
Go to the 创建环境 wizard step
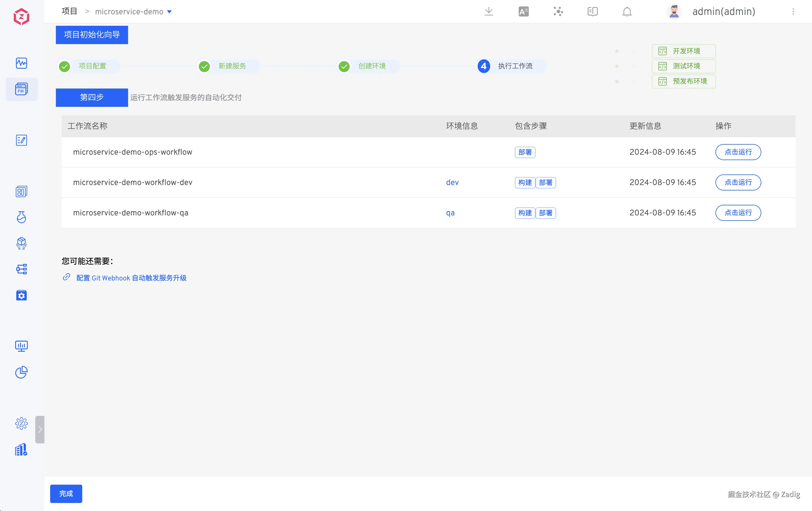click(x=371, y=66)
